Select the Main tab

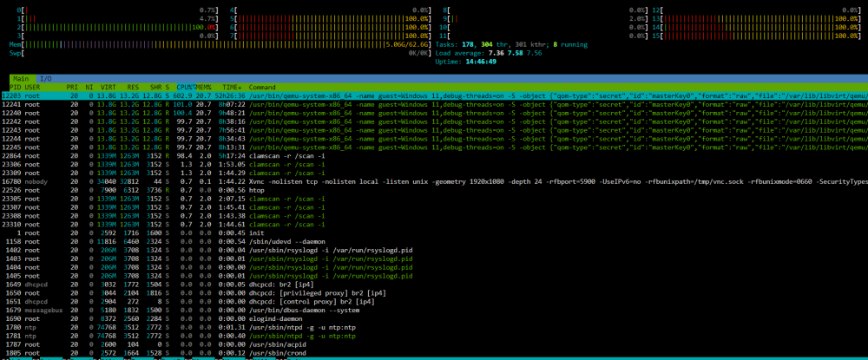[23, 79]
